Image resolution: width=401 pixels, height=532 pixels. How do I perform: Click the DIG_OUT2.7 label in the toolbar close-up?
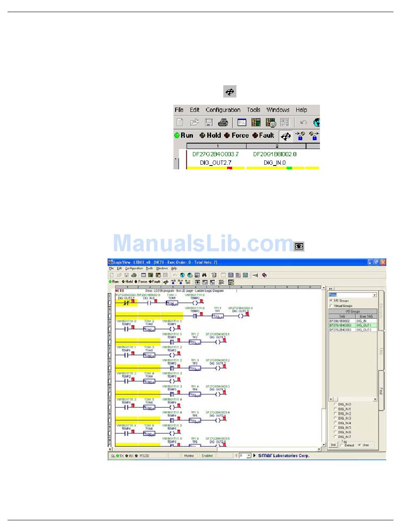pos(216,163)
